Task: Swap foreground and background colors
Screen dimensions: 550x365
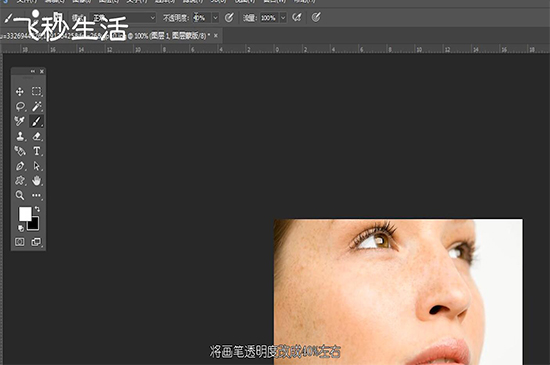Action: [37, 209]
